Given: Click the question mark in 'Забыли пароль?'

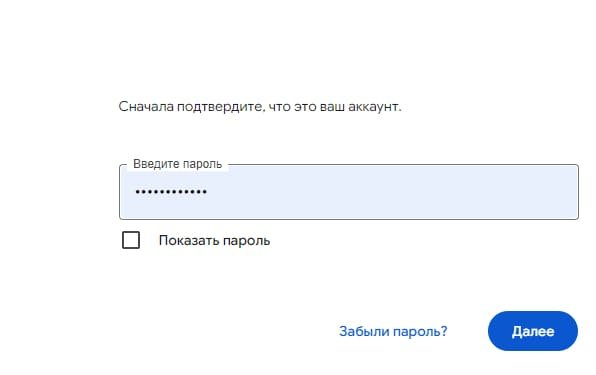Looking at the screenshot, I should click(444, 331).
